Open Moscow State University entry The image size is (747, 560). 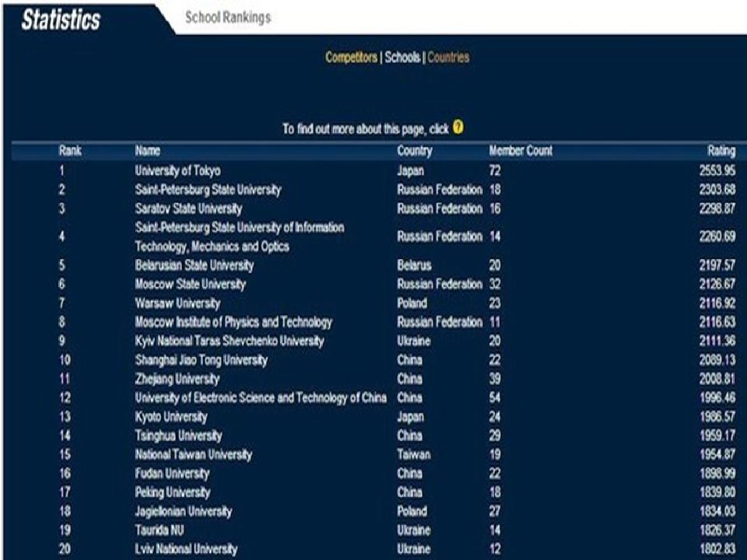190,285
